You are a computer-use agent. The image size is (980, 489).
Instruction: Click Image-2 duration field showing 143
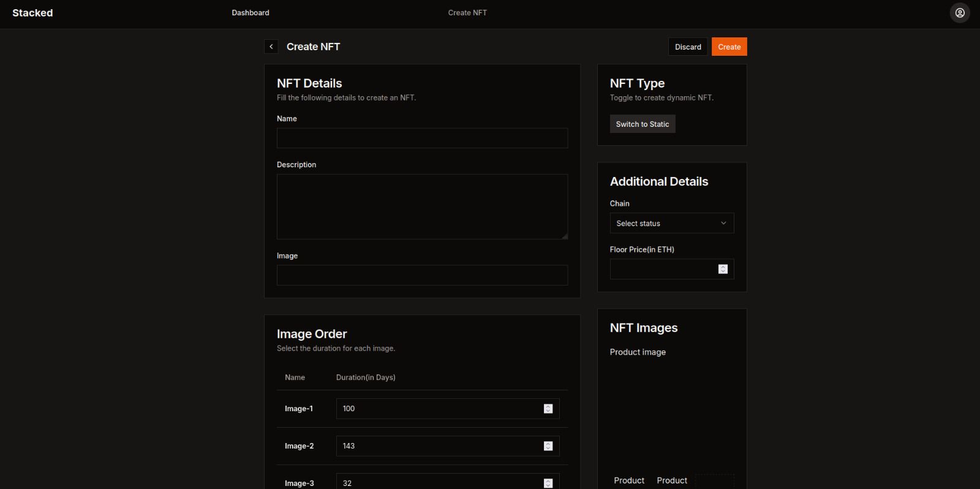[x=448, y=446]
